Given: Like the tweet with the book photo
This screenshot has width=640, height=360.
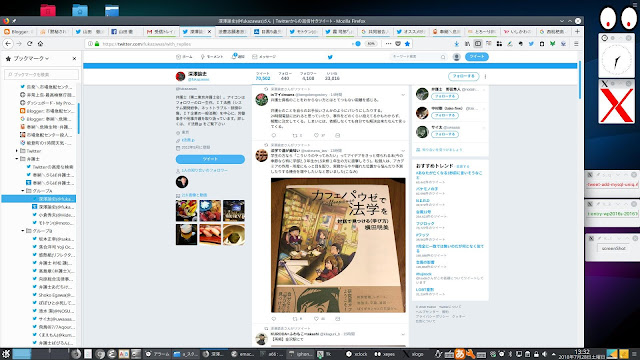Looking at the screenshot, I should point(316,319).
